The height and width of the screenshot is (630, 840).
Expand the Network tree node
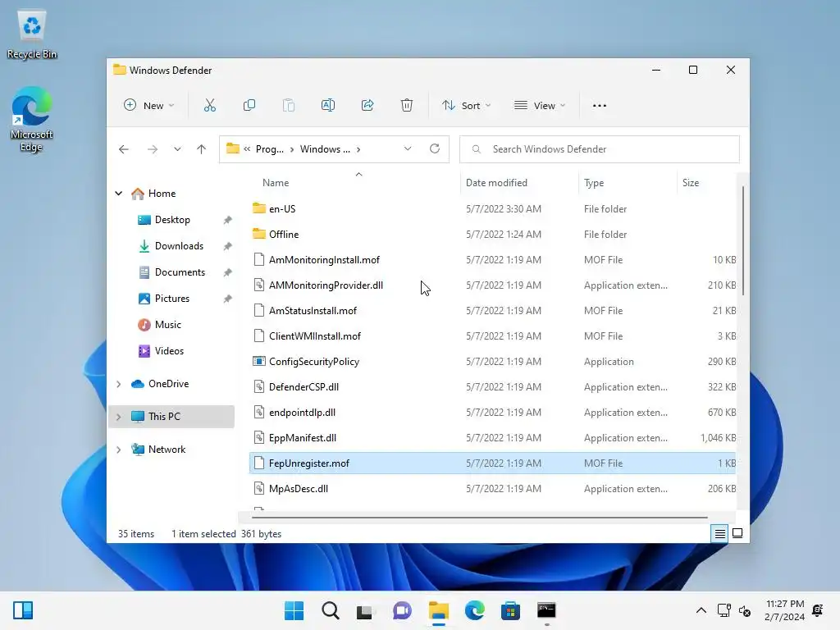click(x=119, y=450)
